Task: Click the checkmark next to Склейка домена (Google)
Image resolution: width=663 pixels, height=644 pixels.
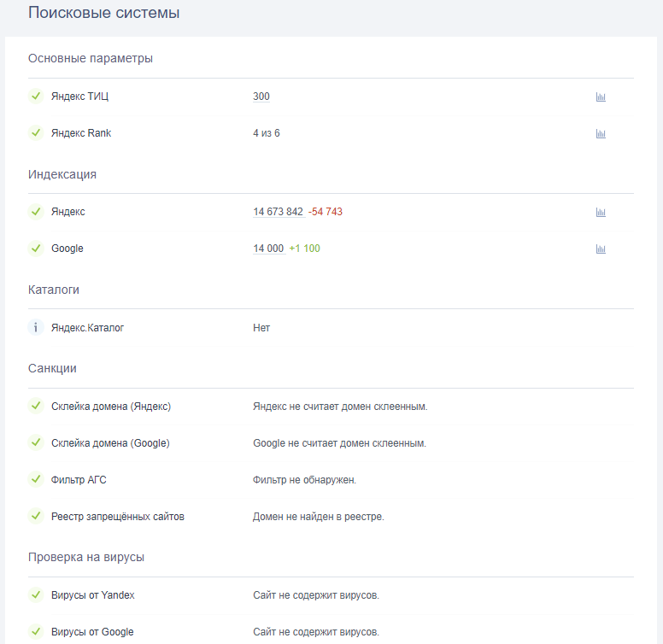Action: 36,442
